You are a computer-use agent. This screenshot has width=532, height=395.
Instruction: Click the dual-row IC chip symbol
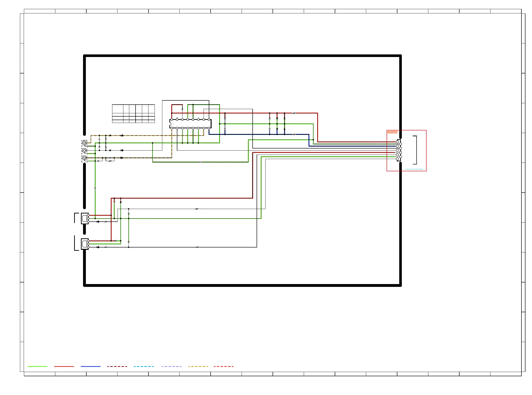tap(190, 124)
